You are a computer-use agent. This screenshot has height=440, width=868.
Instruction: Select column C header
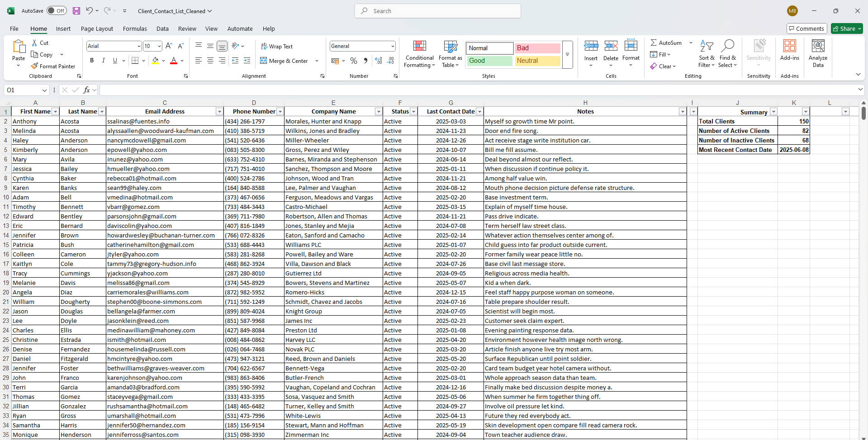point(165,103)
